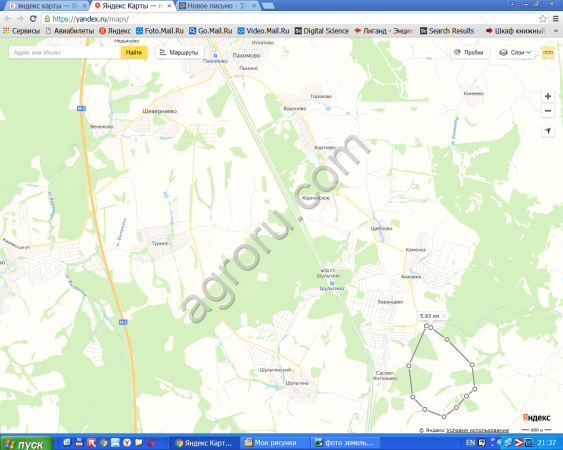
Task: Click the Шульгино railway station marker
Action: pyautogui.click(x=332, y=284)
